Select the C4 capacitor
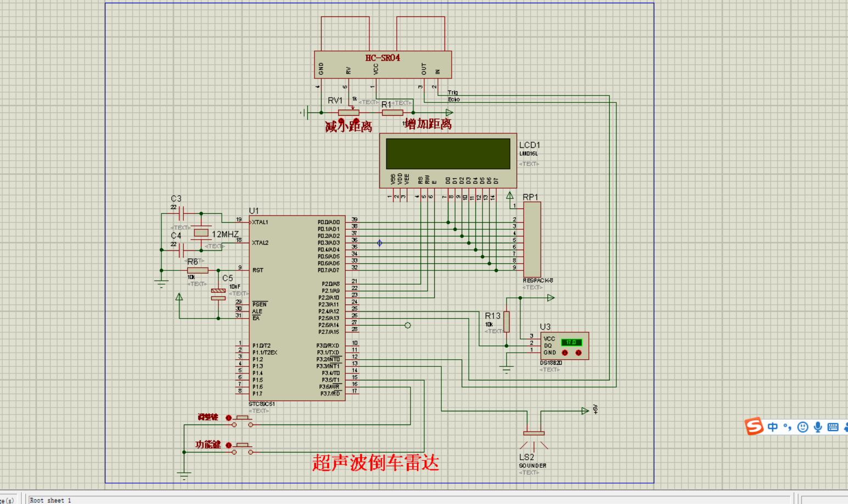 coord(182,250)
